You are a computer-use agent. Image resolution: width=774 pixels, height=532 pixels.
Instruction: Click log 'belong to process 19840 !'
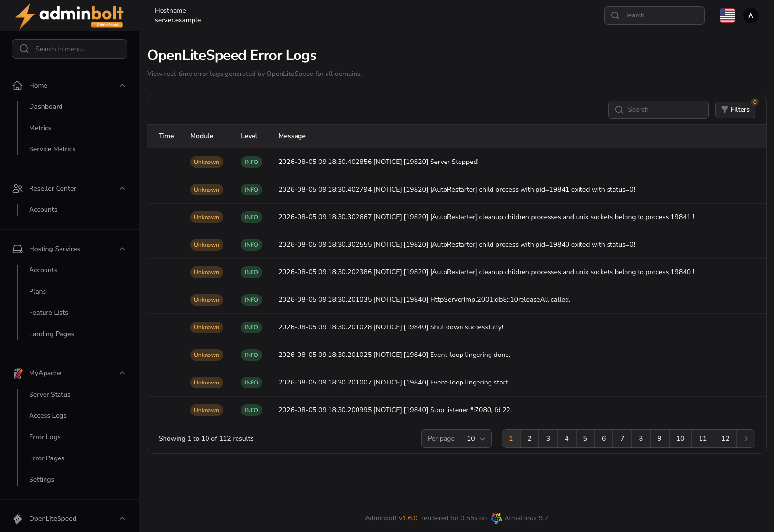[x=486, y=272]
